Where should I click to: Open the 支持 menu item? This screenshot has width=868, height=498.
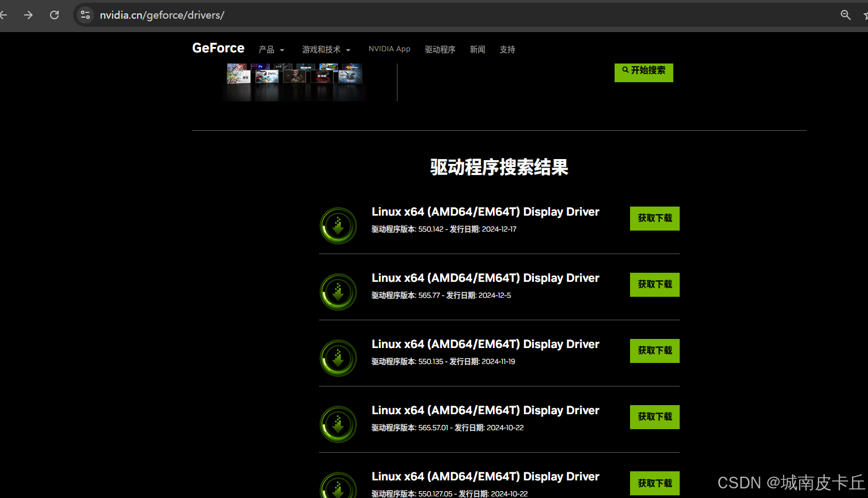pyautogui.click(x=507, y=50)
